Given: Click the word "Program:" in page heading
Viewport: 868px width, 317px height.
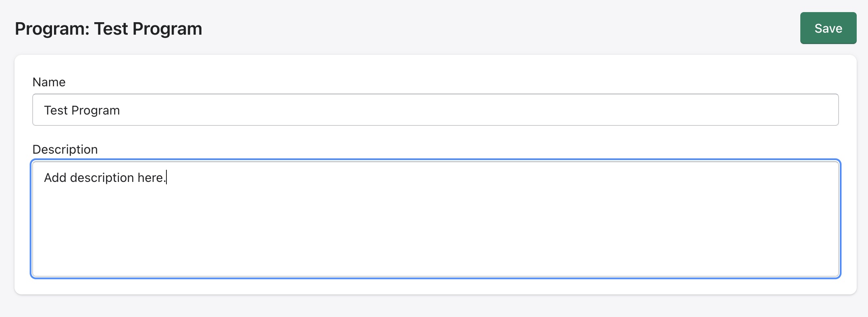Looking at the screenshot, I should click(52, 29).
